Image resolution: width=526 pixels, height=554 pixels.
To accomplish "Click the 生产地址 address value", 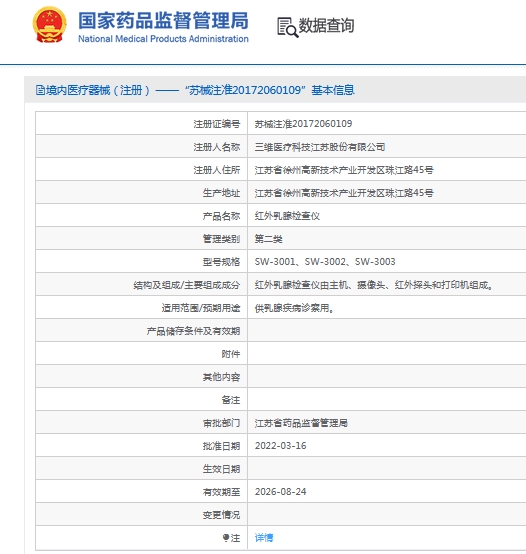I will tap(344, 193).
